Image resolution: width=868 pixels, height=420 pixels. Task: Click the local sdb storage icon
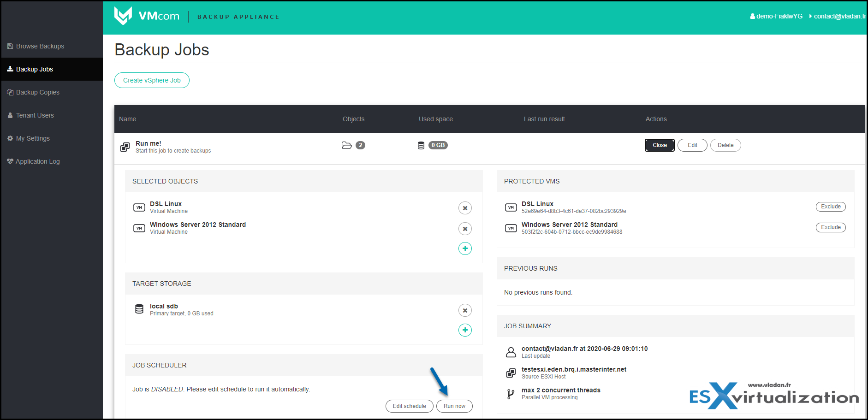click(139, 309)
